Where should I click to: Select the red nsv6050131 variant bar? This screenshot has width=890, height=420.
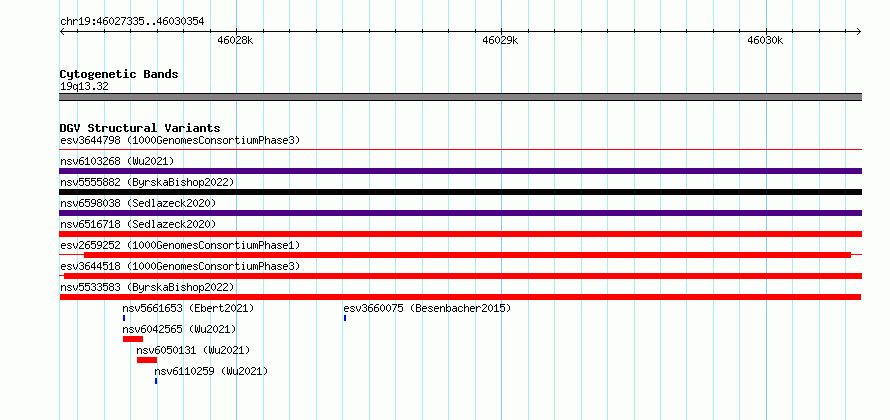click(x=146, y=360)
